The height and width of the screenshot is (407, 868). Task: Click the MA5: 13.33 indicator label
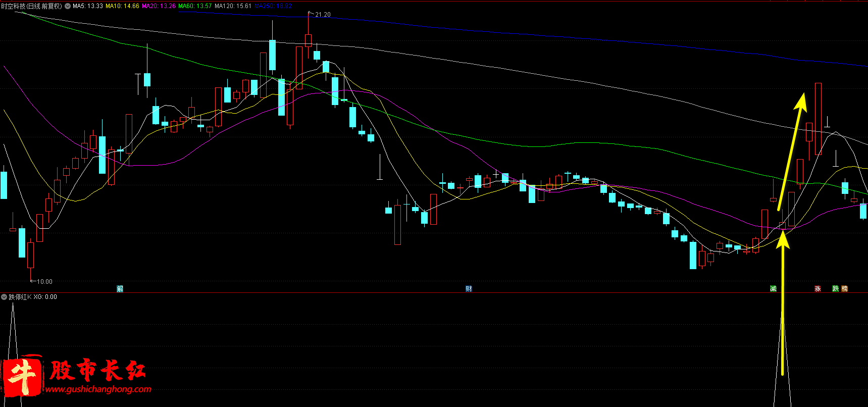coord(88,6)
